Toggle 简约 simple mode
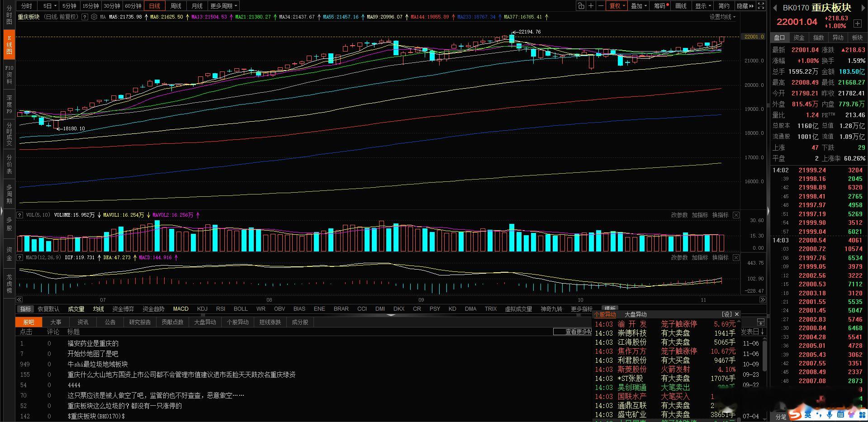Viewport: 868px width, 422px height. coord(724,6)
